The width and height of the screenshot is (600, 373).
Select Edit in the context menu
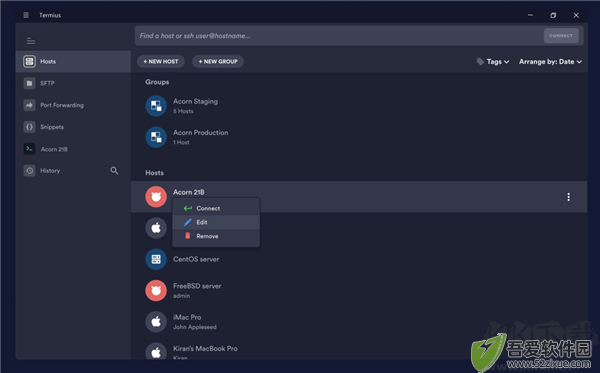216,222
